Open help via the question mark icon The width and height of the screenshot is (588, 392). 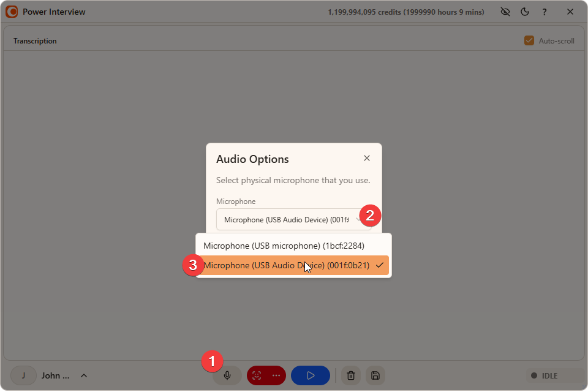pyautogui.click(x=544, y=12)
